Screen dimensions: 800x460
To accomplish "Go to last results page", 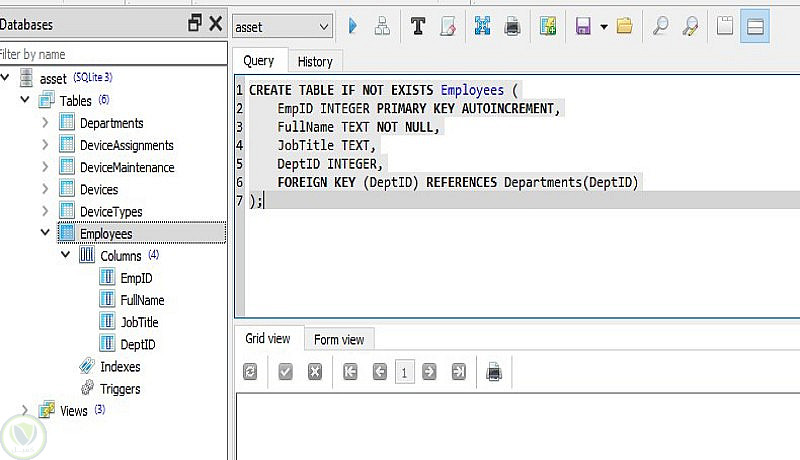I will tap(459, 372).
